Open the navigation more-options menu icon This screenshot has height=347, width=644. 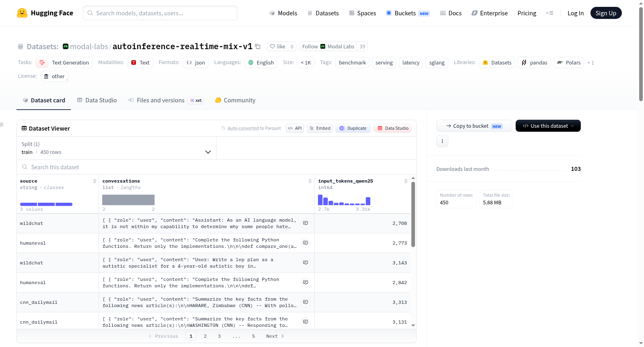[x=549, y=13]
